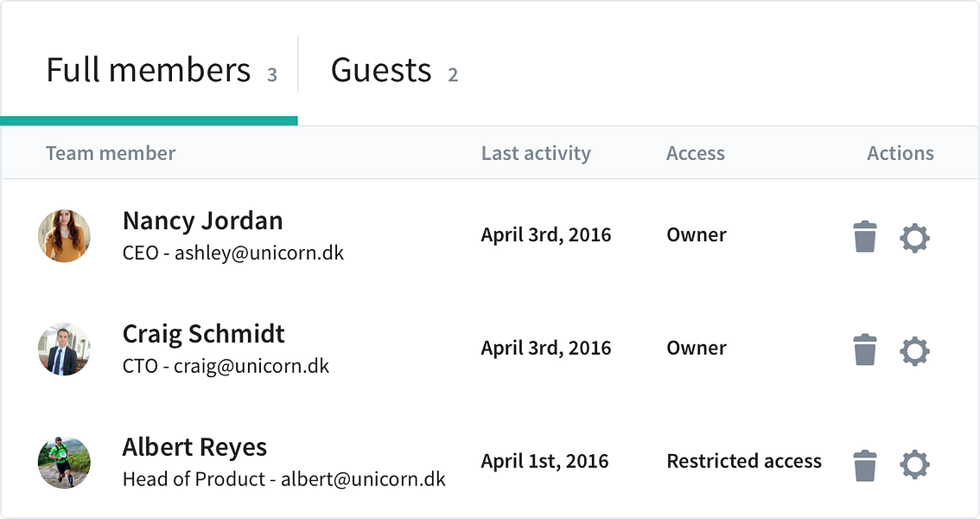Screen dimensions: 980x519
Task: Click Restricted access for Albert Reyes
Action: tap(744, 461)
